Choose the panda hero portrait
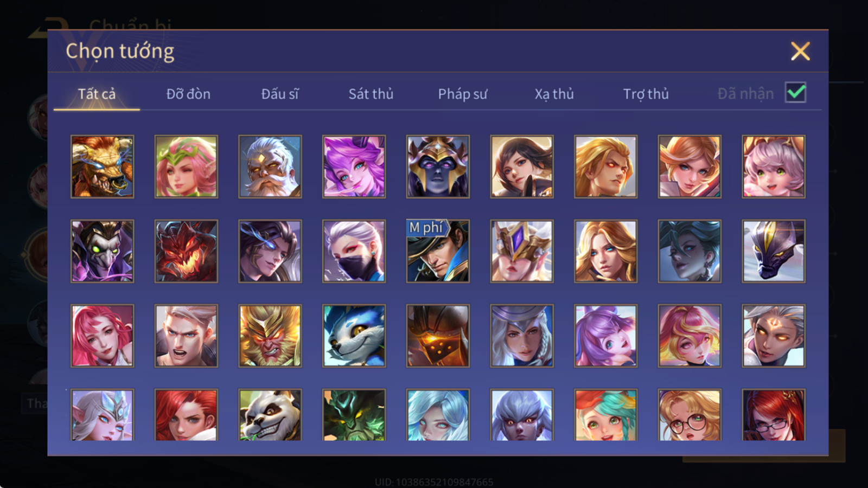868x488 pixels. click(x=270, y=415)
